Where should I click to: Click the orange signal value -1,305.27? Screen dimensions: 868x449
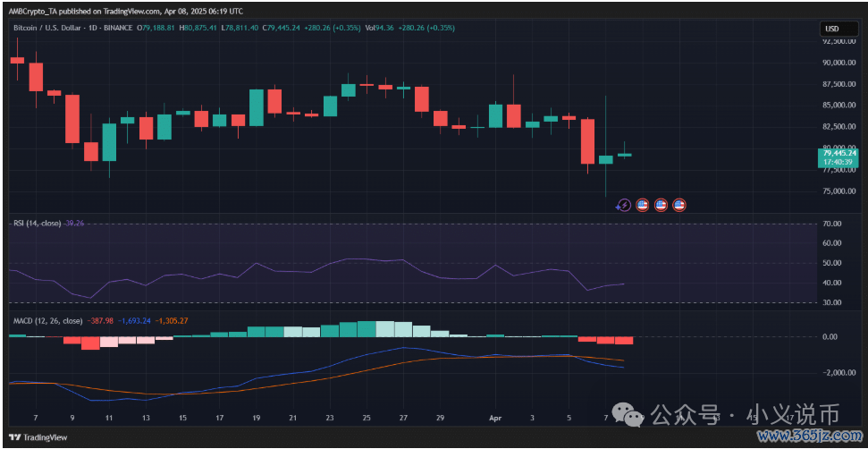click(x=173, y=320)
